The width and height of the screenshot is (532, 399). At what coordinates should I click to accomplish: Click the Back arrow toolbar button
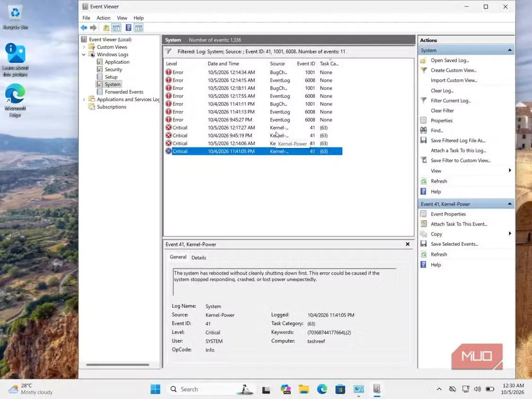point(84,28)
